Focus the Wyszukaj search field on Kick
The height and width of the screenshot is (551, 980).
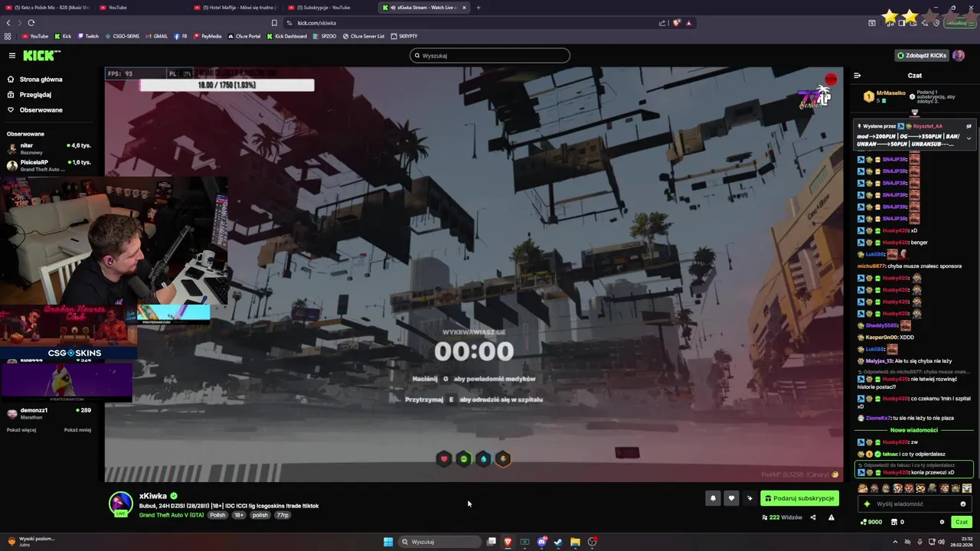(490, 55)
